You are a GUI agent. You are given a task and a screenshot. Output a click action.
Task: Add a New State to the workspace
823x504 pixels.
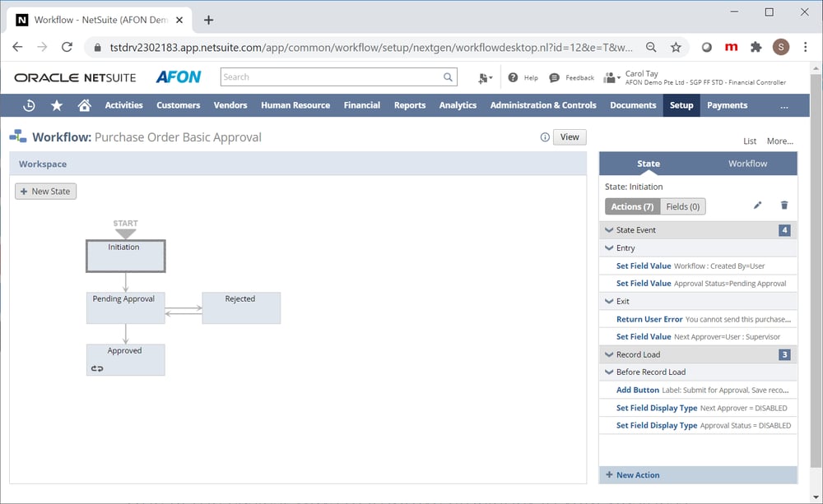click(x=45, y=192)
